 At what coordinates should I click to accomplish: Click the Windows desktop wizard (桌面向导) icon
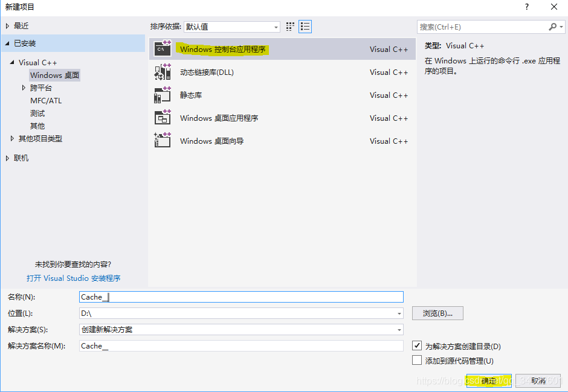coord(163,141)
